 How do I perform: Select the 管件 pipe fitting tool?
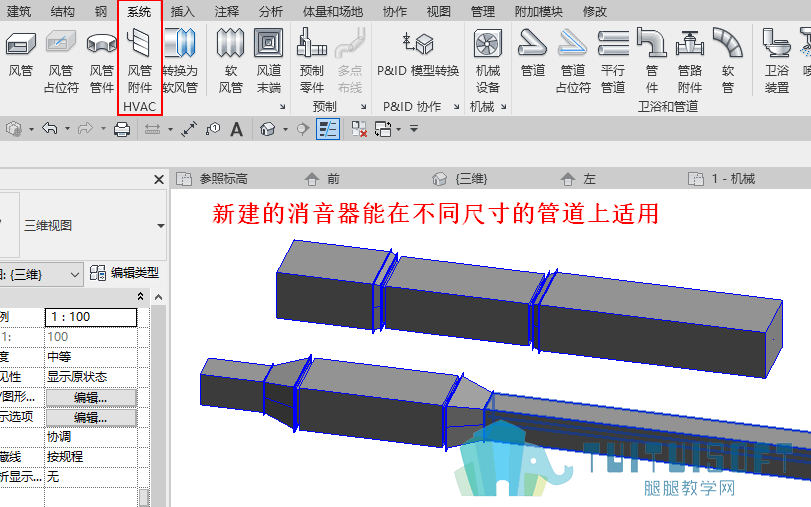tap(652, 61)
